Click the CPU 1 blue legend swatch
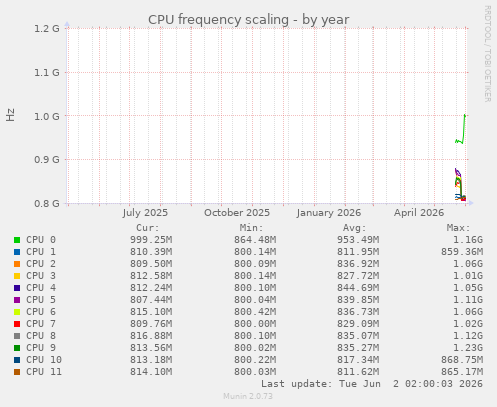 point(17,252)
